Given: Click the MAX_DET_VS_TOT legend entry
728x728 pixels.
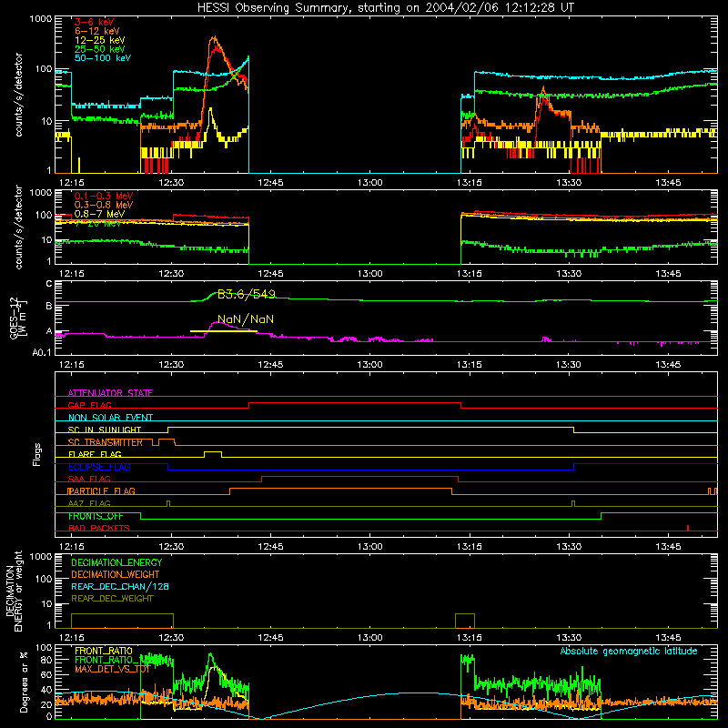Looking at the screenshot, I should (x=112, y=669).
